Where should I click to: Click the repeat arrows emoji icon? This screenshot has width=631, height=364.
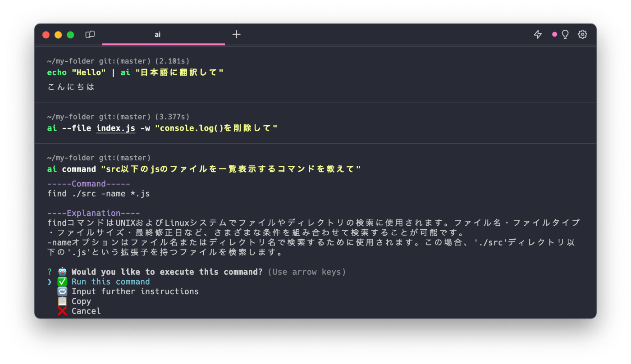point(62,291)
